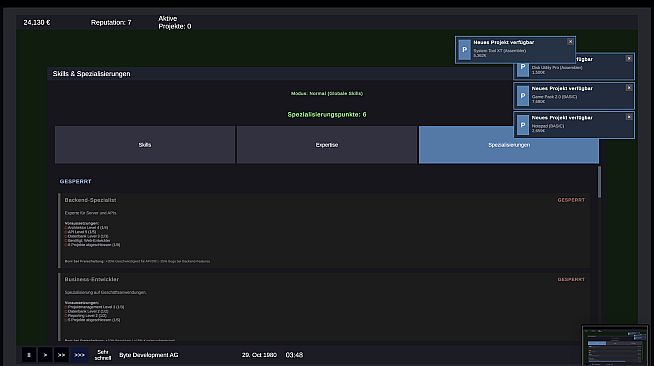Open the System Tool XT notification's P icon
654x366 pixels.
[465, 50]
